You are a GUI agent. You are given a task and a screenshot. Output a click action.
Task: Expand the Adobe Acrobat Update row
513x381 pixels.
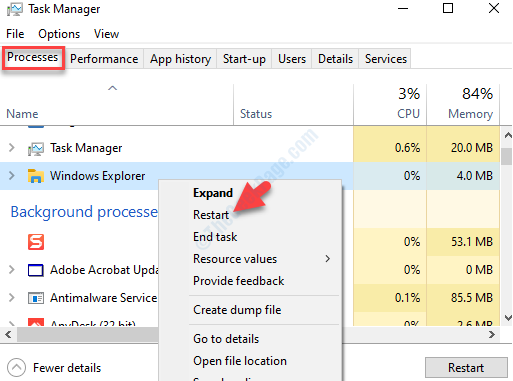coord(12,269)
